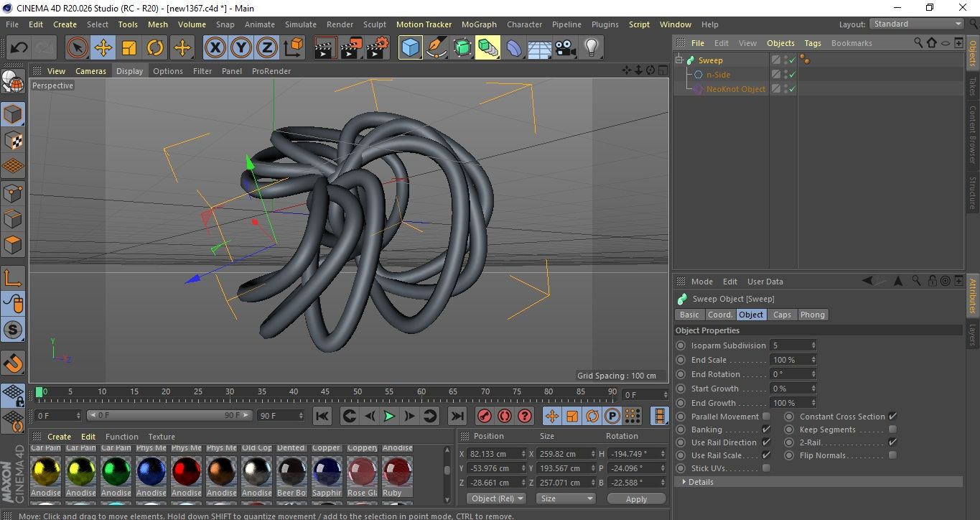Enable Axis mode L-shaped icon
The height and width of the screenshot is (520, 980).
click(x=13, y=278)
